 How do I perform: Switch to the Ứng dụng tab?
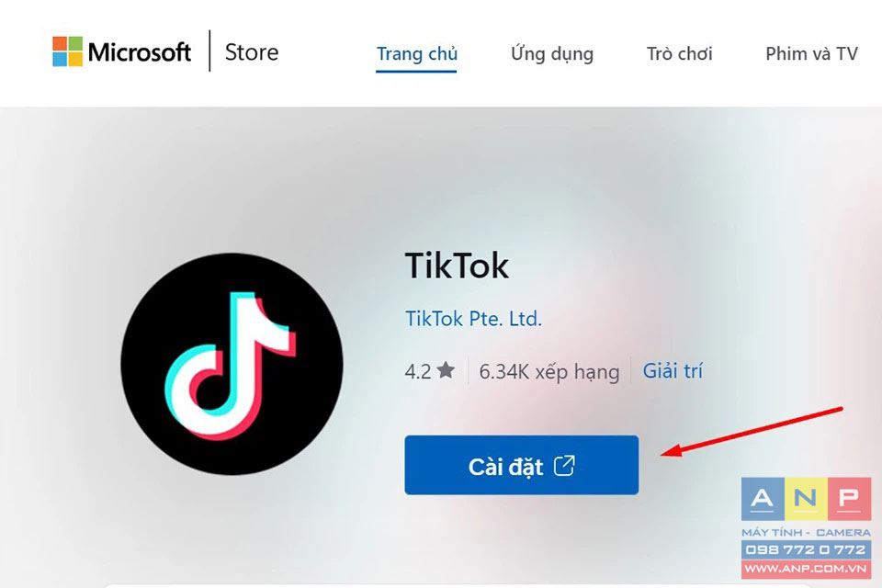(x=552, y=54)
